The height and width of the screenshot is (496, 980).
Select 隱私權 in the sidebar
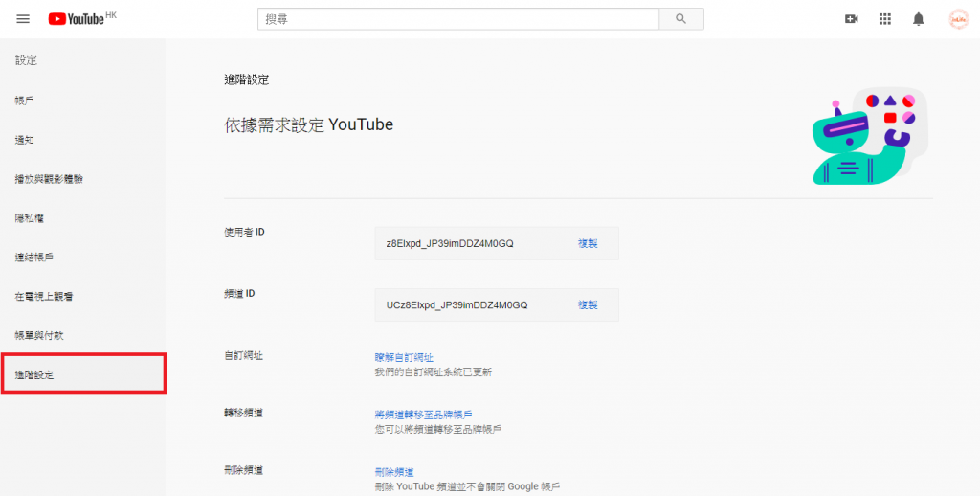point(30,218)
